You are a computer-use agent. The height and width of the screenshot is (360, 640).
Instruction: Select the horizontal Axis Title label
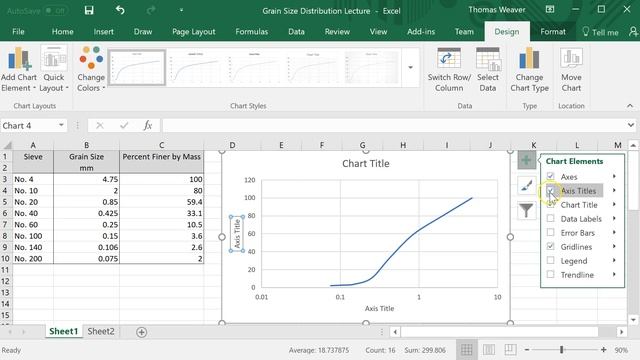point(380,309)
